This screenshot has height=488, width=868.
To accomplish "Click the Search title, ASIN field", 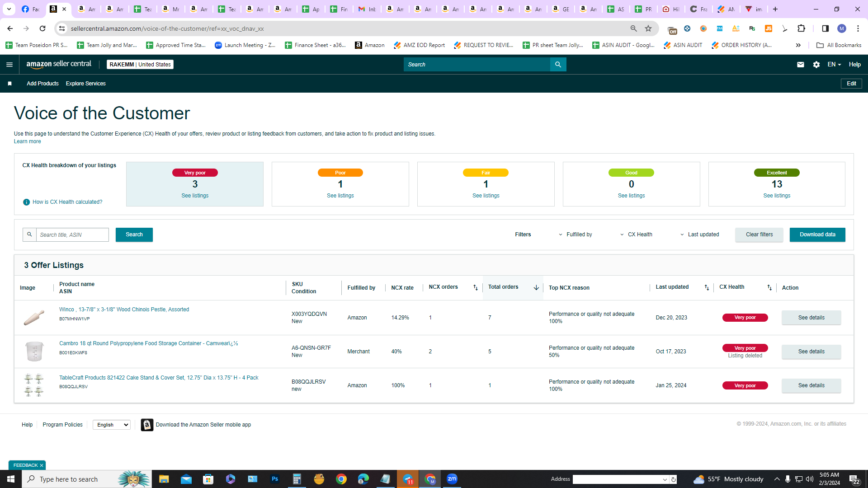I will click(72, 235).
